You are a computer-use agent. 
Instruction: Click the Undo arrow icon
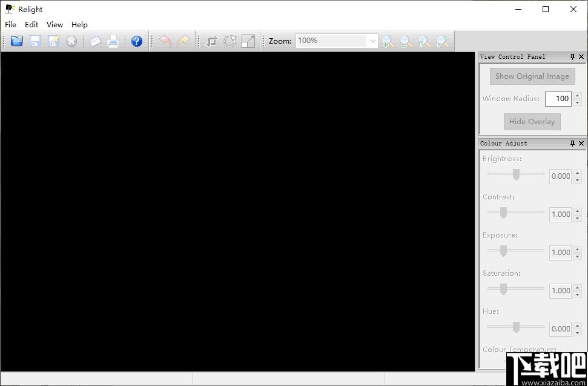pos(165,41)
